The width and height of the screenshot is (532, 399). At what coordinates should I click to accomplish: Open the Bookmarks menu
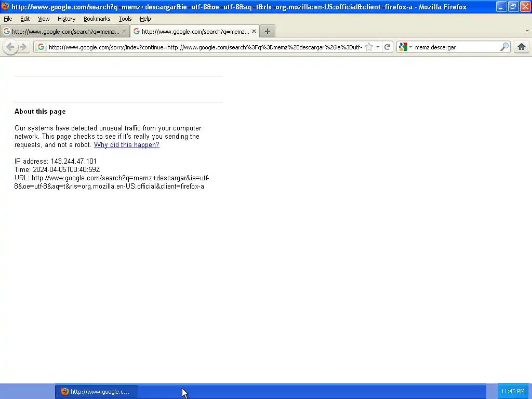click(x=97, y=19)
